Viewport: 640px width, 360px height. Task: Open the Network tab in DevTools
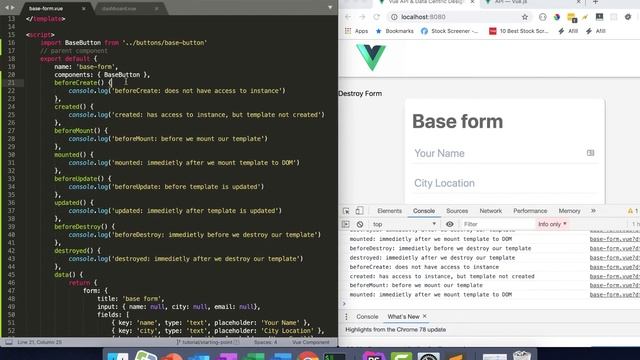tap(491, 211)
